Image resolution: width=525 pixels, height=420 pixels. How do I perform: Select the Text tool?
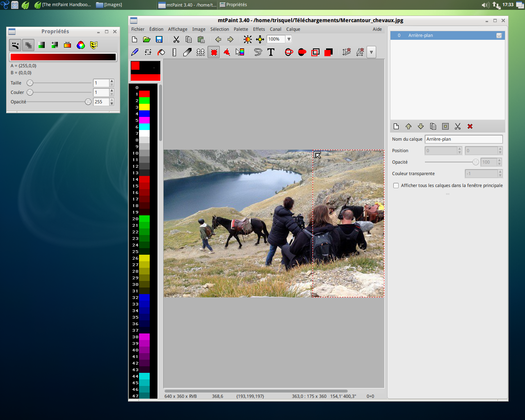point(271,52)
